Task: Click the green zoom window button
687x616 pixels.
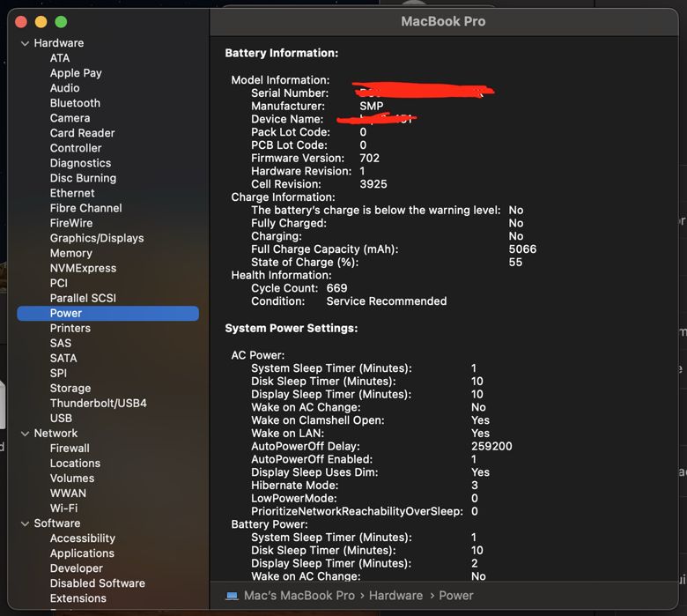Action: (61, 21)
